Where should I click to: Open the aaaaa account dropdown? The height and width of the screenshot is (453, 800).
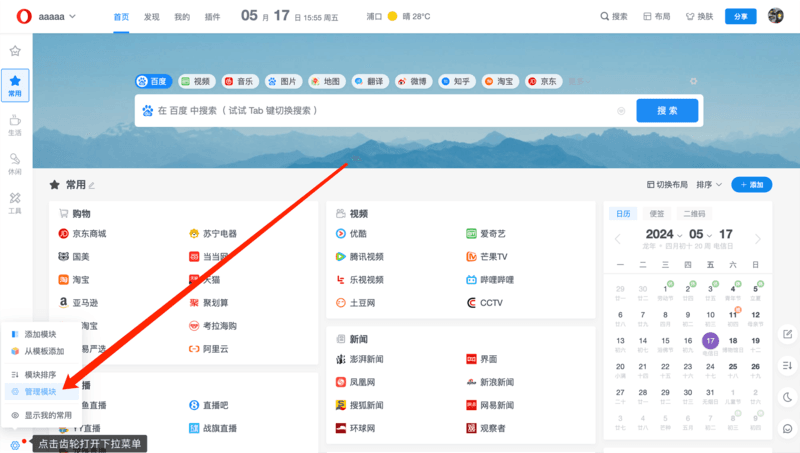pyautogui.click(x=57, y=16)
